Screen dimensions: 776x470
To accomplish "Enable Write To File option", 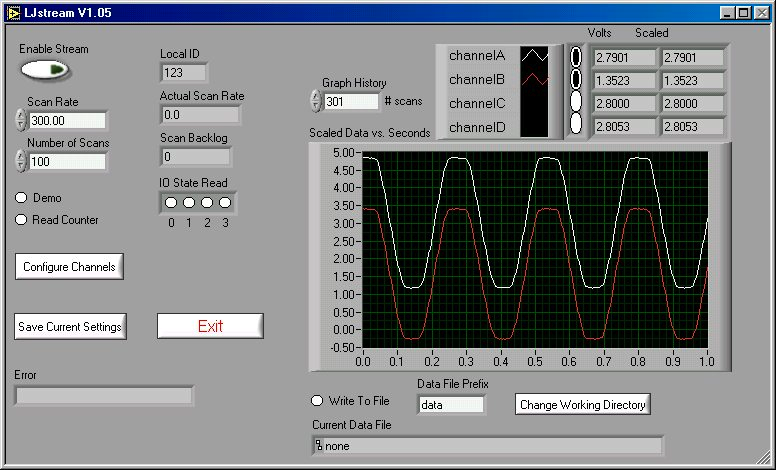I will (318, 401).
